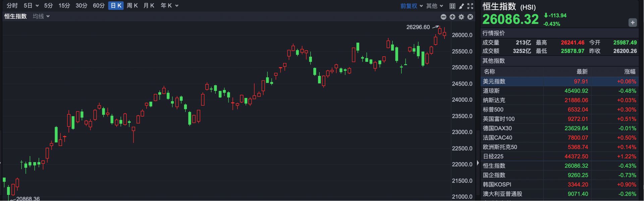This screenshot has height=201, width=644.
Task: Select the 英国富时100 row
Action: [559, 119]
